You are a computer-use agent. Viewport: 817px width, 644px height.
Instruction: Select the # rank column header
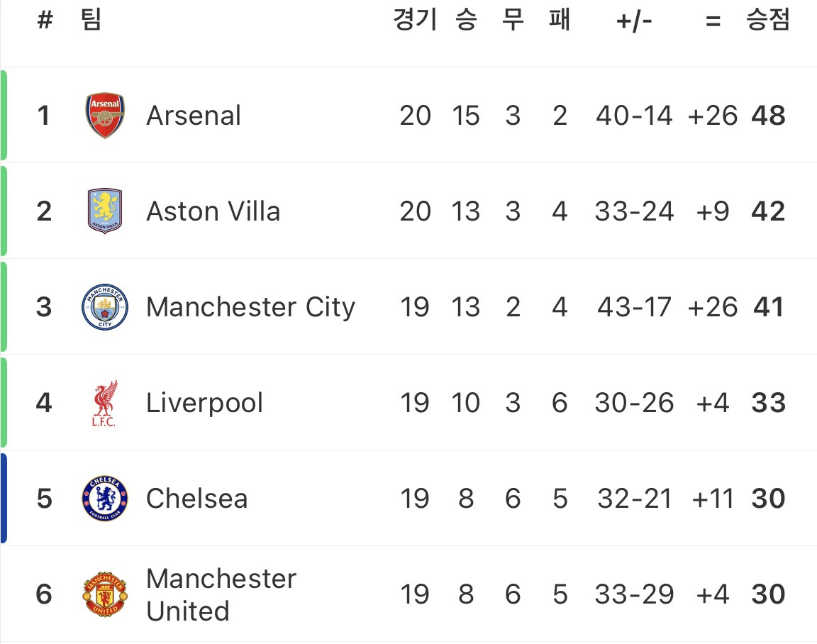pos(45,20)
